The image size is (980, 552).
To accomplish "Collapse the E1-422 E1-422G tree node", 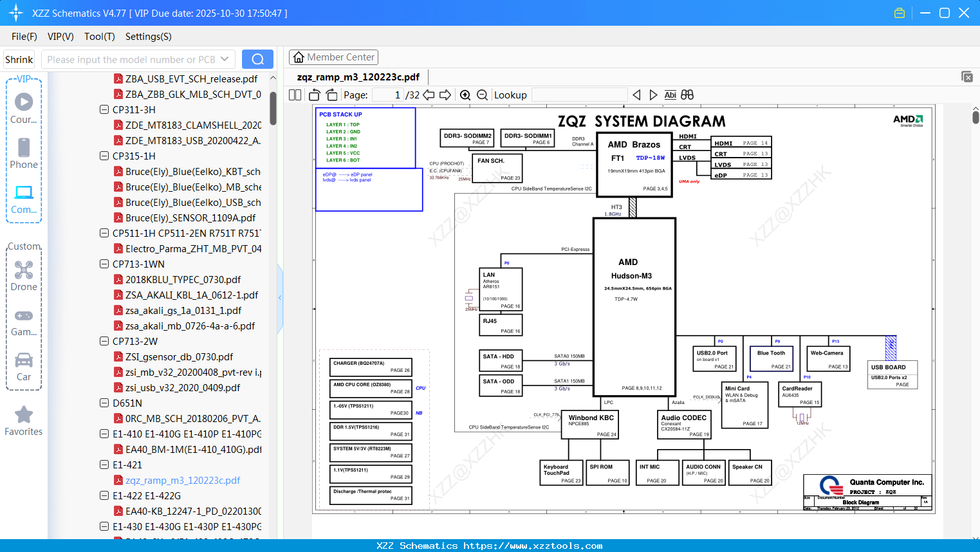I will coord(104,495).
